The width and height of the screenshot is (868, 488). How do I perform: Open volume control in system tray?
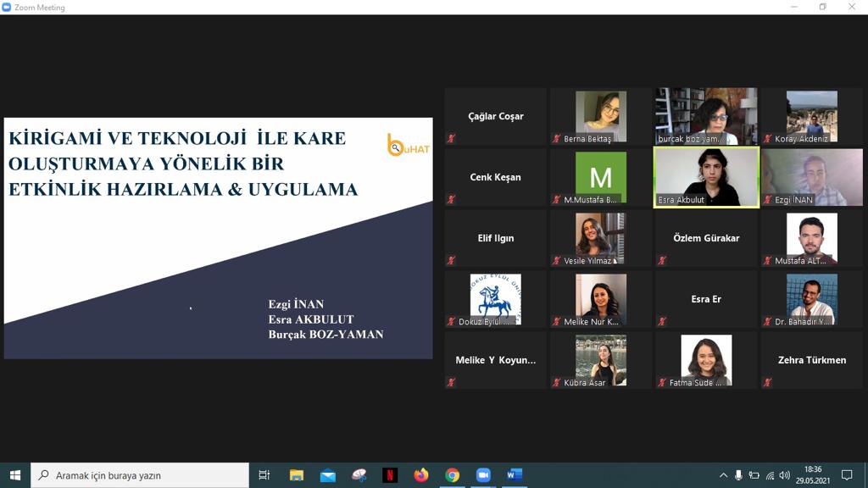click(784, 475)
